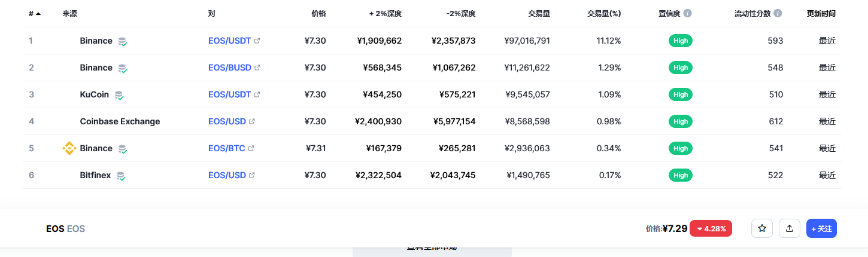868x257 pixels.
Task: Open Binance exchange in row 1
Action: pos(96,41)
